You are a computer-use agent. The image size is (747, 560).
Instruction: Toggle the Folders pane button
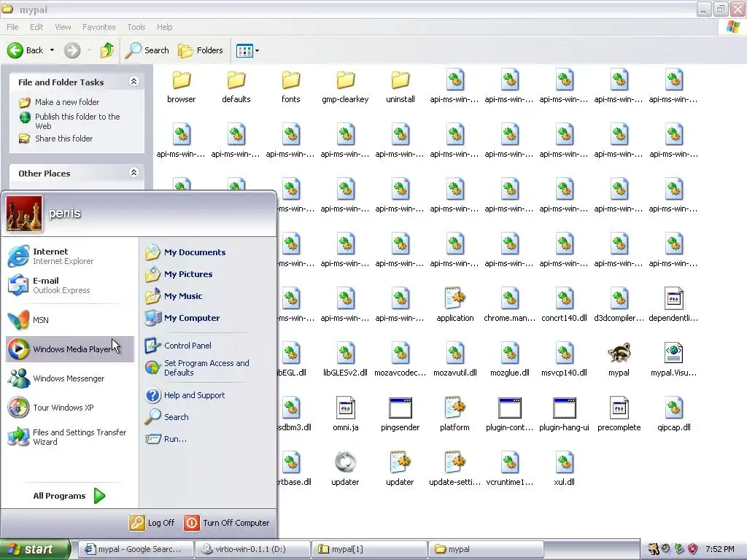point(200,50)
